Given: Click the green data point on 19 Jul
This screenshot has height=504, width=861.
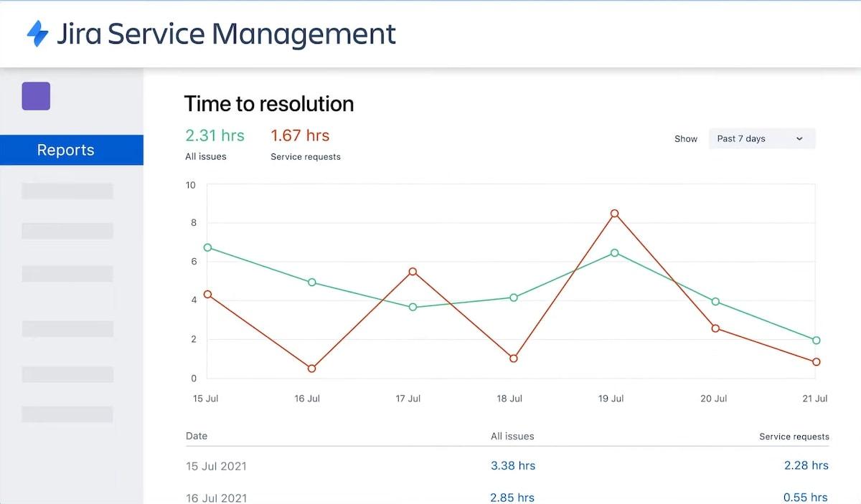Looking at the screenshot, I should [x=615, y=252].
